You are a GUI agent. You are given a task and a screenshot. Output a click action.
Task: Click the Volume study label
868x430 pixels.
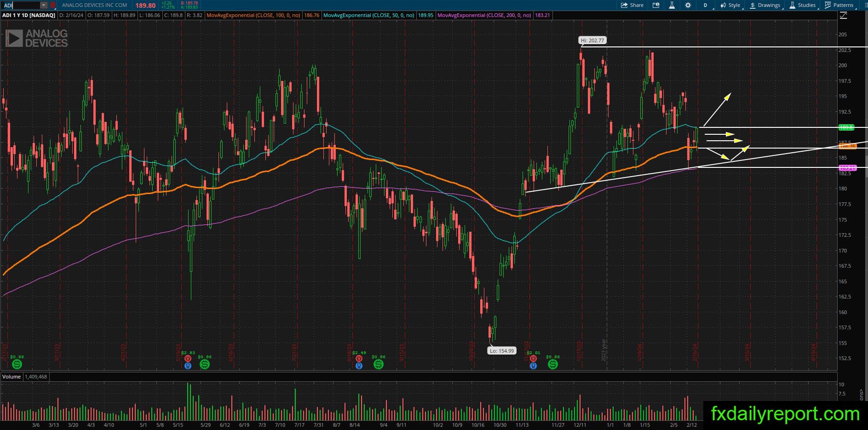[11, 377]
